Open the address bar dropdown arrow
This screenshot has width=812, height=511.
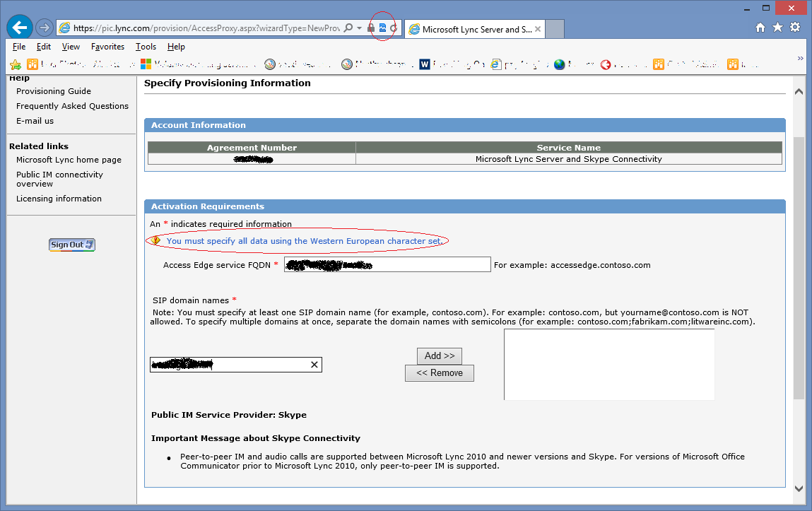point(360,28)
